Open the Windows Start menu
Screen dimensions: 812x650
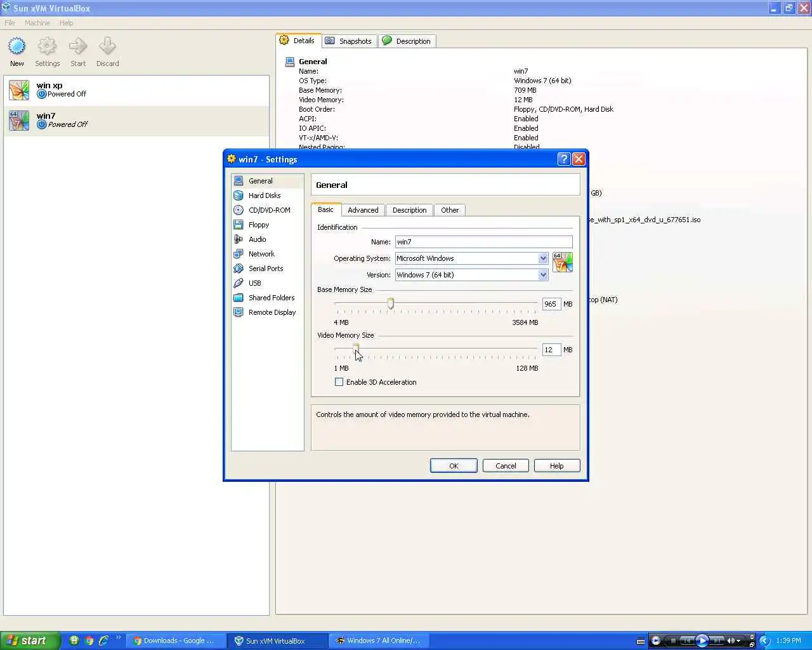[x=30, y=640]
